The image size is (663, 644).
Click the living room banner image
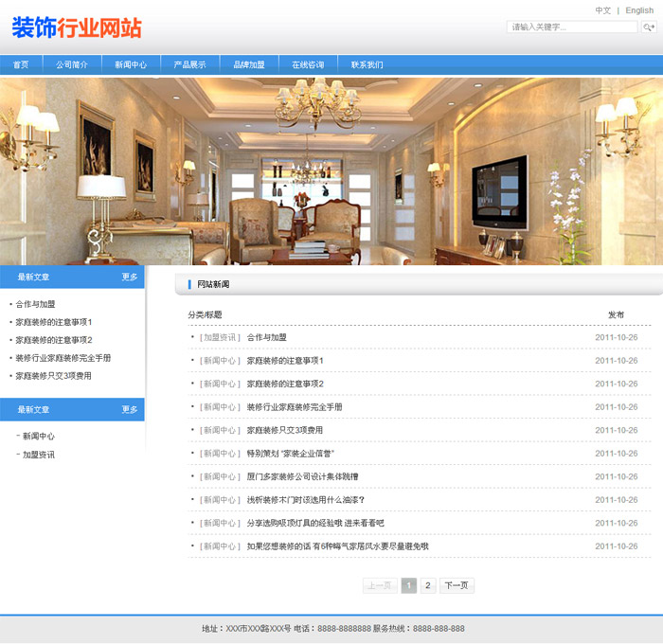[x=331, y=170]
